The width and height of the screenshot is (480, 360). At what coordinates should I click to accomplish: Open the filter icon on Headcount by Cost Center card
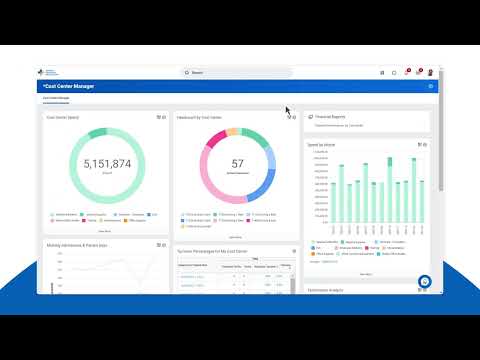pos(289,117)
